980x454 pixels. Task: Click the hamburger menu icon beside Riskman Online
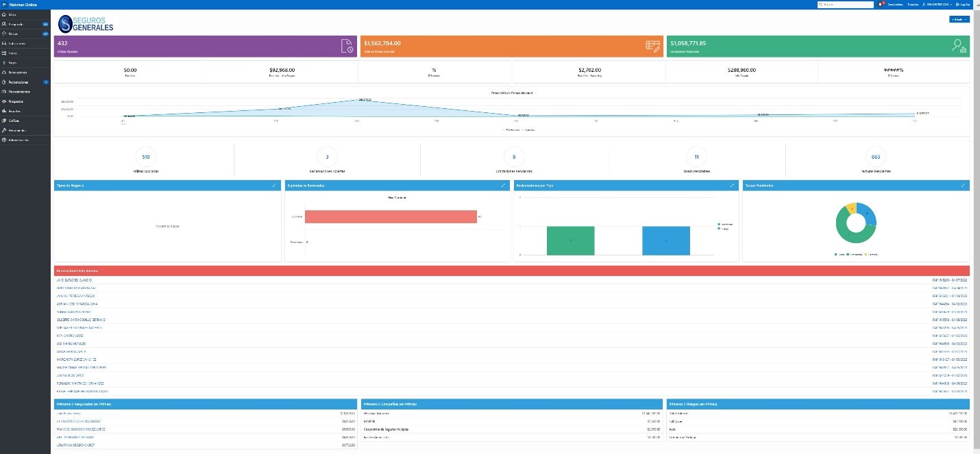[x=4, y=4]
